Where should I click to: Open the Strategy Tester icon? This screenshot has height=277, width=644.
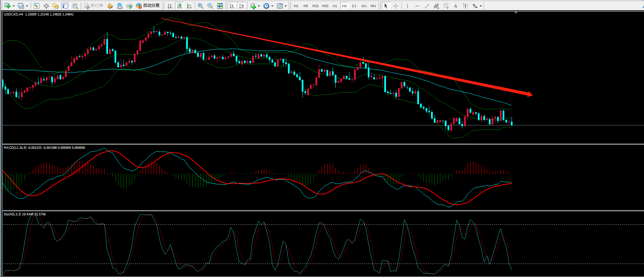75,6
